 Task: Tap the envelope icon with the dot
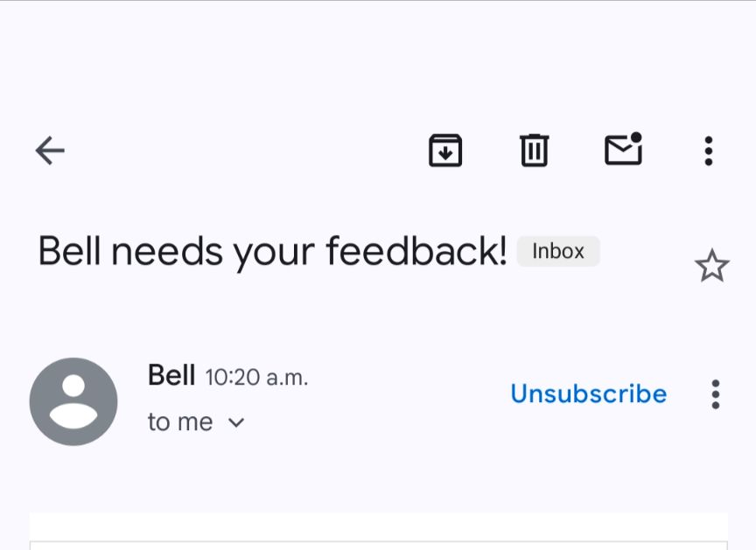pos(624,150)
